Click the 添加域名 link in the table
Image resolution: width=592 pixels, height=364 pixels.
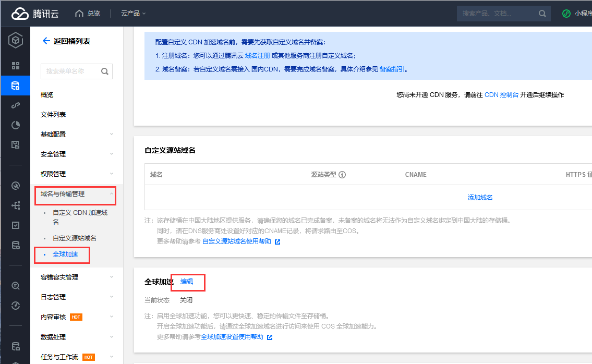pyautogui.click(x=480, y=198)
